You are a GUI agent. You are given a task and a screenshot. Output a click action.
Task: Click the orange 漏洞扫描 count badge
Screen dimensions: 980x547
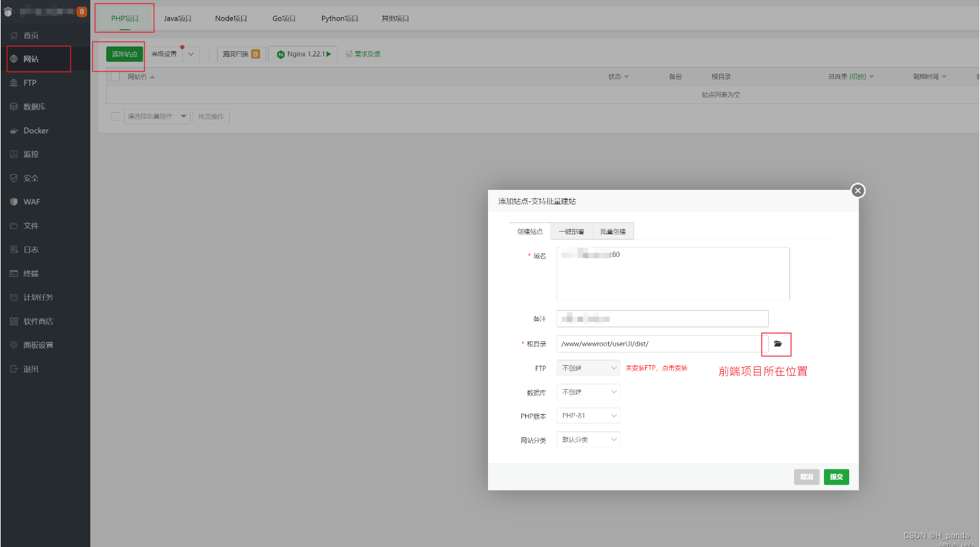[x=256, y=54]
